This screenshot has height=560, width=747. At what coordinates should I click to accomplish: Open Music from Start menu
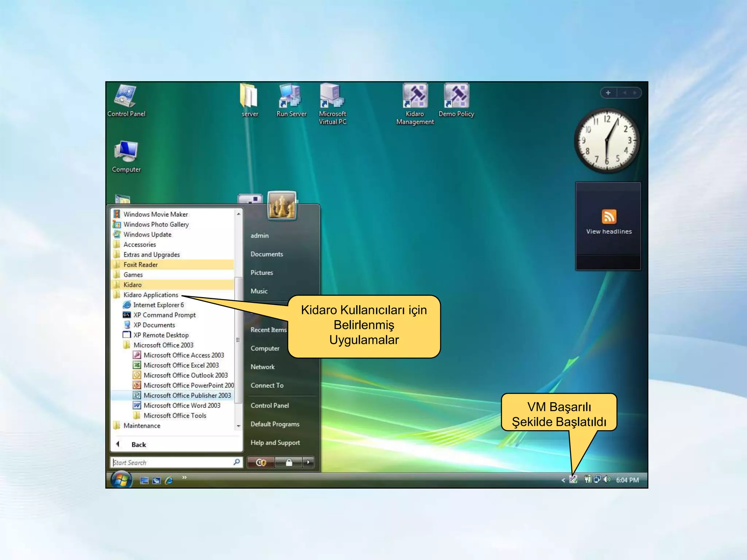coord(259,291)
